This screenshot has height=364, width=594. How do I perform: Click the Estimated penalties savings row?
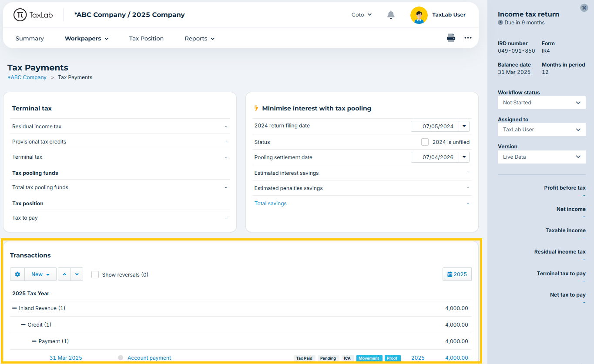[x=362, y=188]
